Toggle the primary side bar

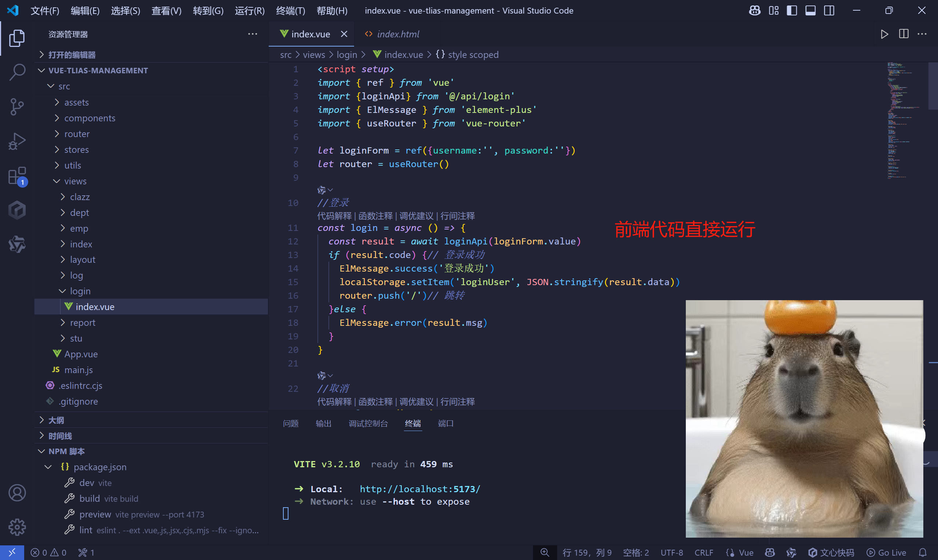pyautogui.click(x=792, y=11)
